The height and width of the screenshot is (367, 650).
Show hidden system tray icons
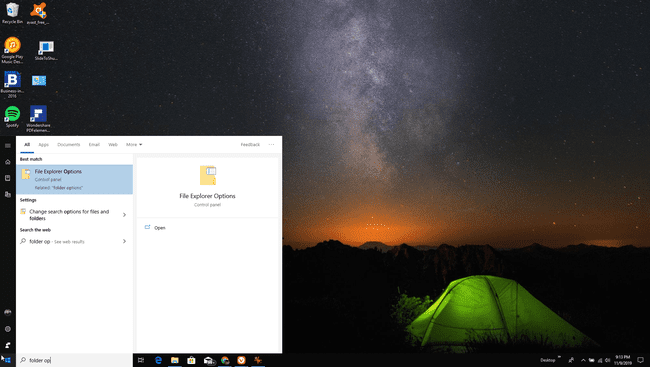(x=583, y=360)
